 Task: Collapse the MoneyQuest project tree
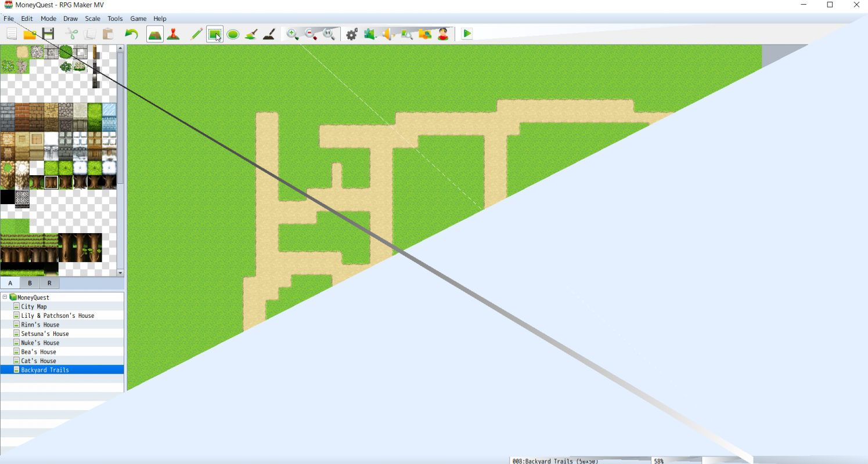(4, 297)
